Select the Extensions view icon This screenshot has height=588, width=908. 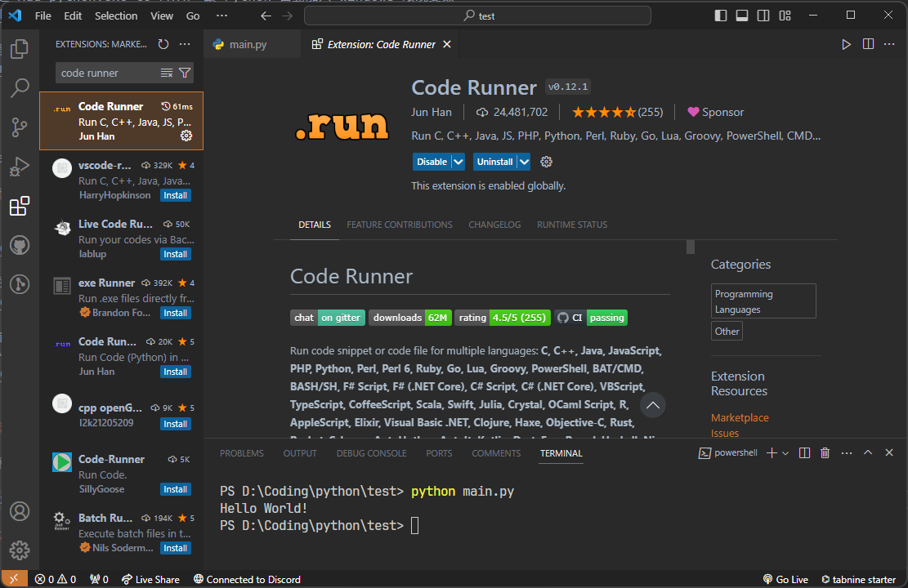pyautogui.click(x=20, y=206)
